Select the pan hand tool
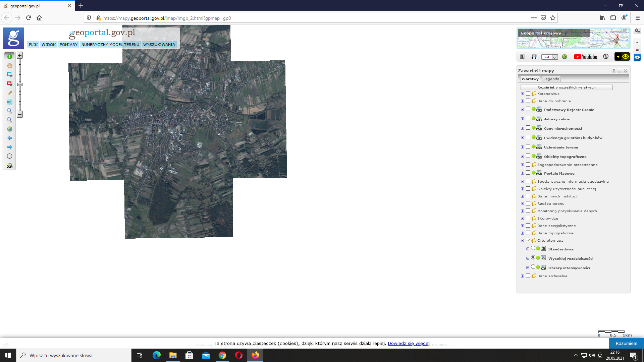This screenshot has height=362, width=644. (9, 66)
